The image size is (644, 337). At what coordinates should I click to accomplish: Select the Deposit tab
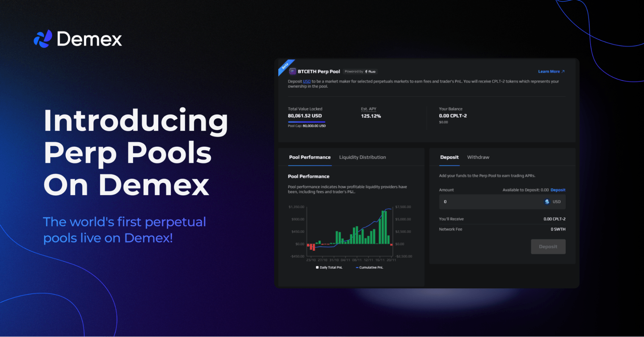449,157
